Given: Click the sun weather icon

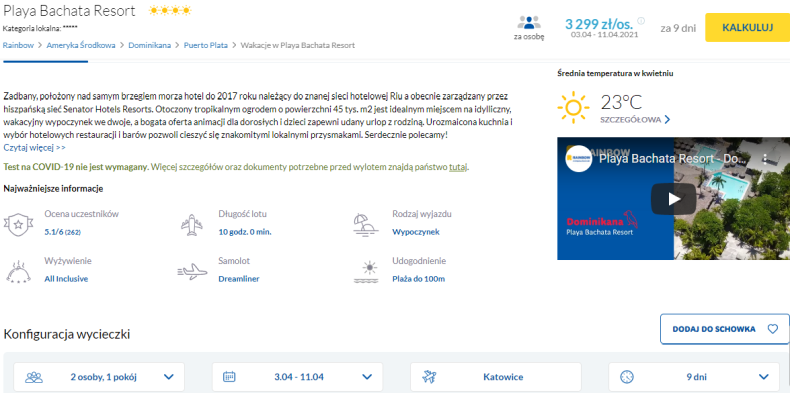Looking at the screenshot, I should click(x=573, y=108).
